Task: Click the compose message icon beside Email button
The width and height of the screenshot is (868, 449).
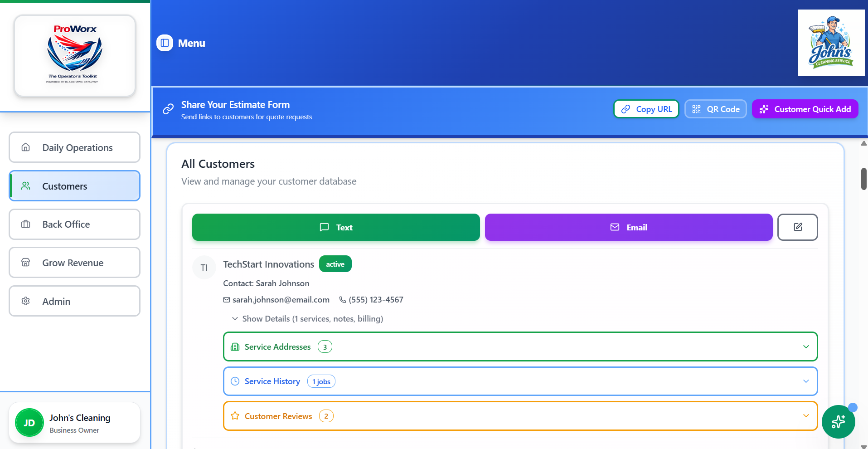Action: 798,227
